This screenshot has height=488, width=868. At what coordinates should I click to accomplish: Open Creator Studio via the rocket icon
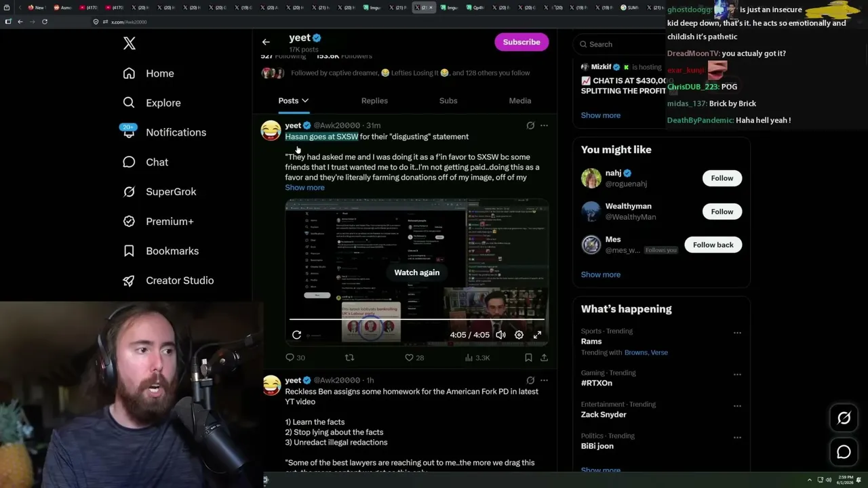129,281
